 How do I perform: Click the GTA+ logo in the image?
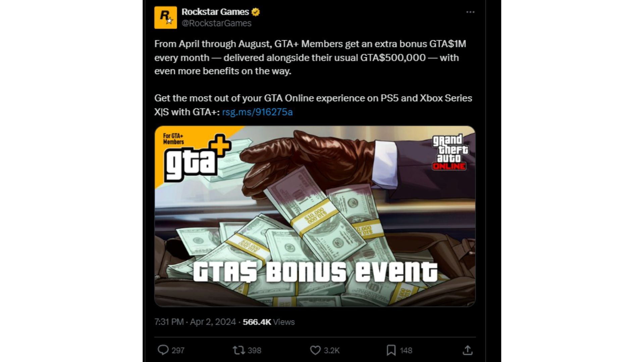click(197, 158)
